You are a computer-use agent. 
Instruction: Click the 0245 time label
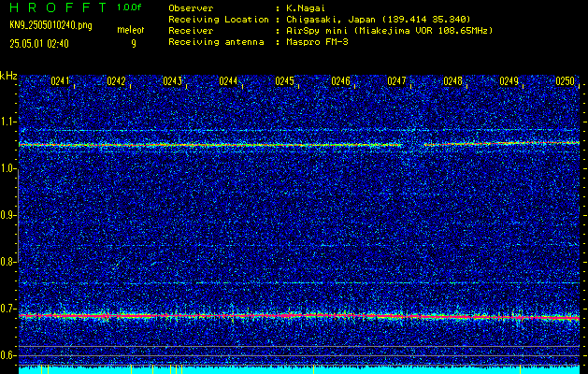[284, 81]
